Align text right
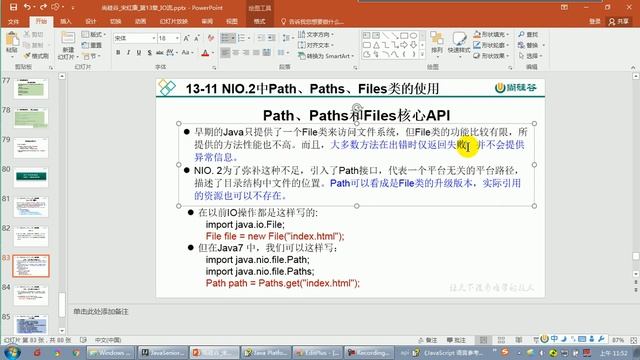This screenshot has width=640, height=360. pos(246,52)
